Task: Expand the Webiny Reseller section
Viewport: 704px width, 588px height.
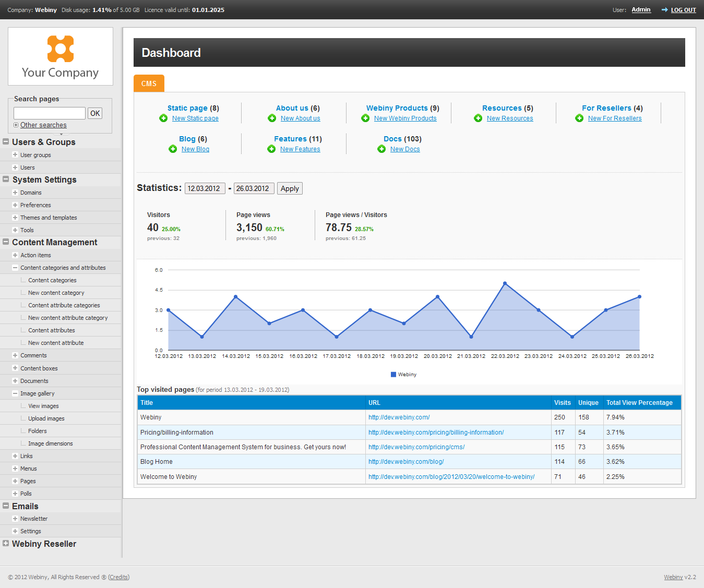Action: tap(6, 544)
